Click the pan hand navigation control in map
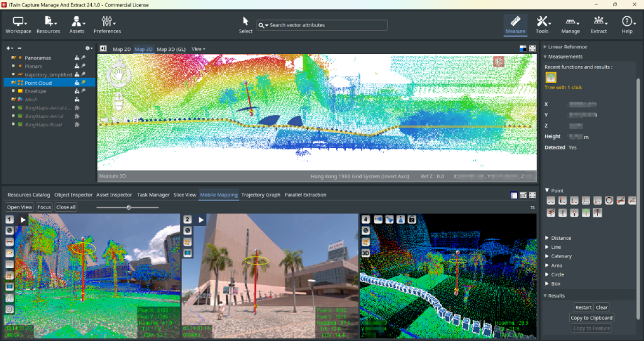The height and width of the screenshot is (341, 644). [119, 75]
